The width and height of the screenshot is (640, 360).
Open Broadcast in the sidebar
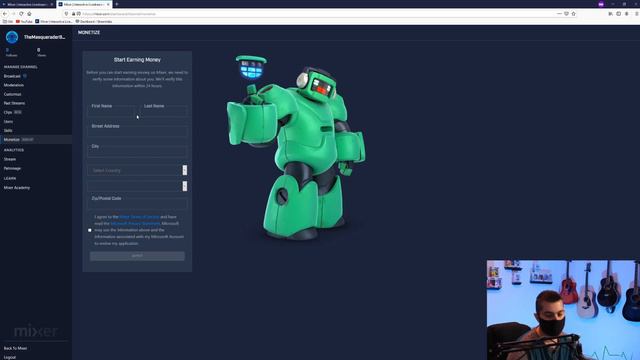[12, 76]
